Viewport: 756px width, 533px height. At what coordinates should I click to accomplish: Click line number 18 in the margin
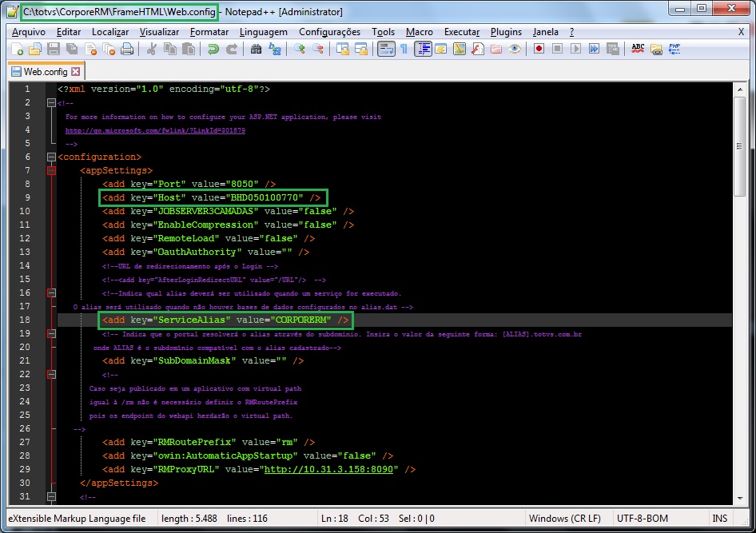[25, 320]
